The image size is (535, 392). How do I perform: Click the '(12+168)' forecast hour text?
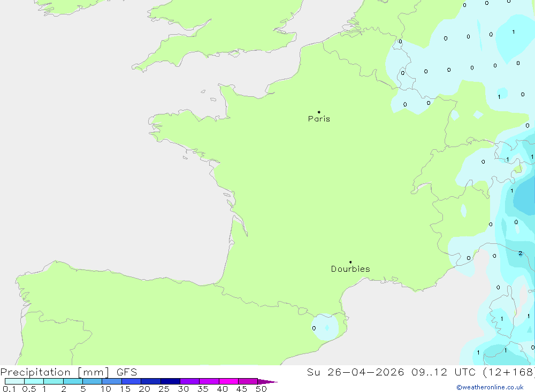click(x=509, y=372)
